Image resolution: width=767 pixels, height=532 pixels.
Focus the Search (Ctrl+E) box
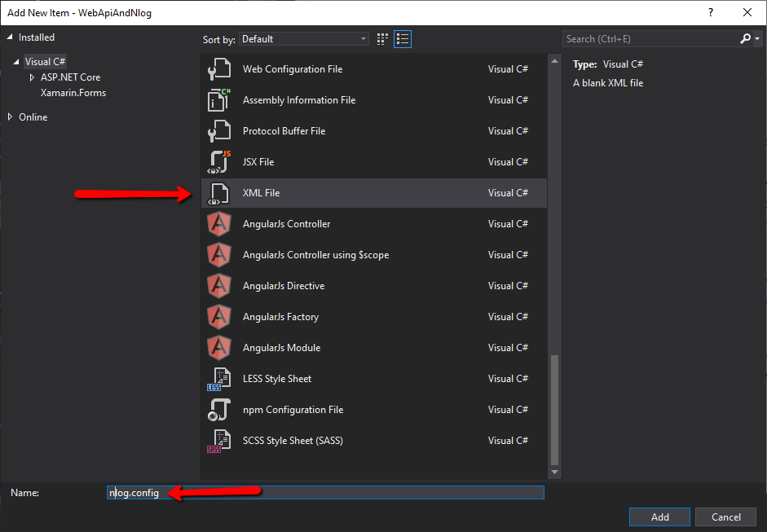(x=650, y=38)
